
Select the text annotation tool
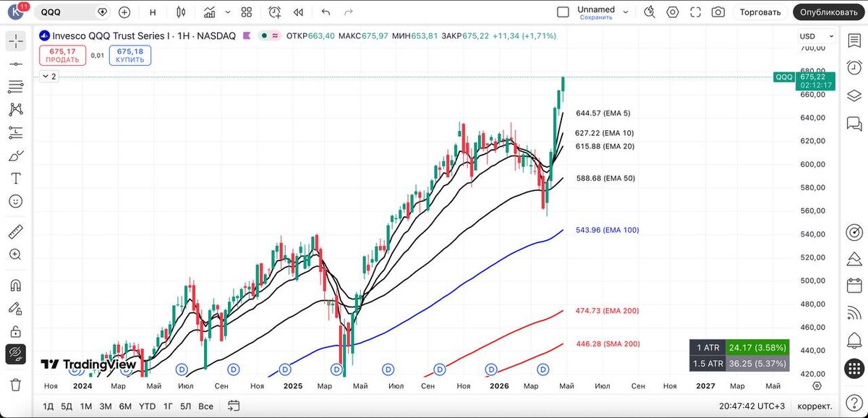click(15, 178)
